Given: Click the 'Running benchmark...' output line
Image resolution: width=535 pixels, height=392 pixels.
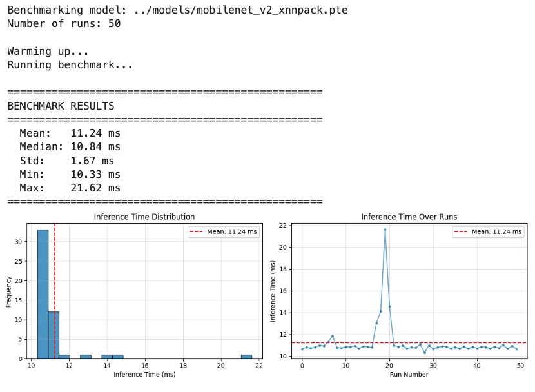Looking at the screenshot, I should coord(70,65).
